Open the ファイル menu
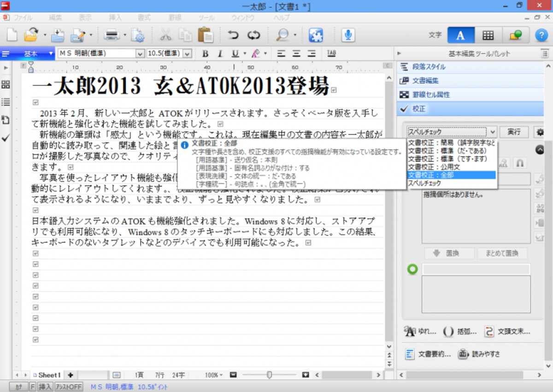The width and height of the screenshot is (553, 392). click(x=23, y=18)
